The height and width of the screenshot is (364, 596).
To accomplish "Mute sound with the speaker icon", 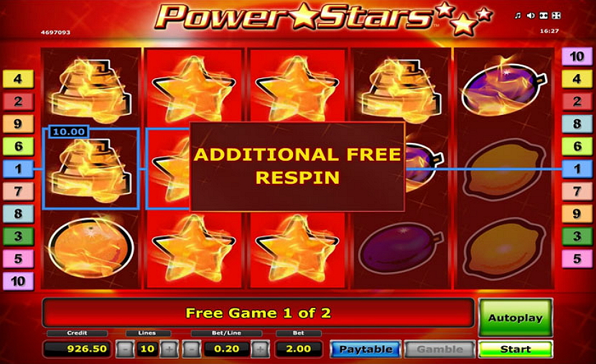I will pos(531,16).
